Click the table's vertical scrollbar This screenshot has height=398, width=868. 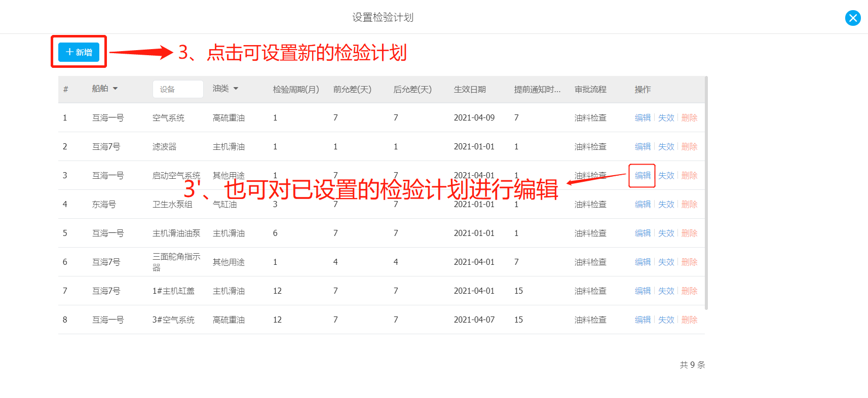click(706, 192)
